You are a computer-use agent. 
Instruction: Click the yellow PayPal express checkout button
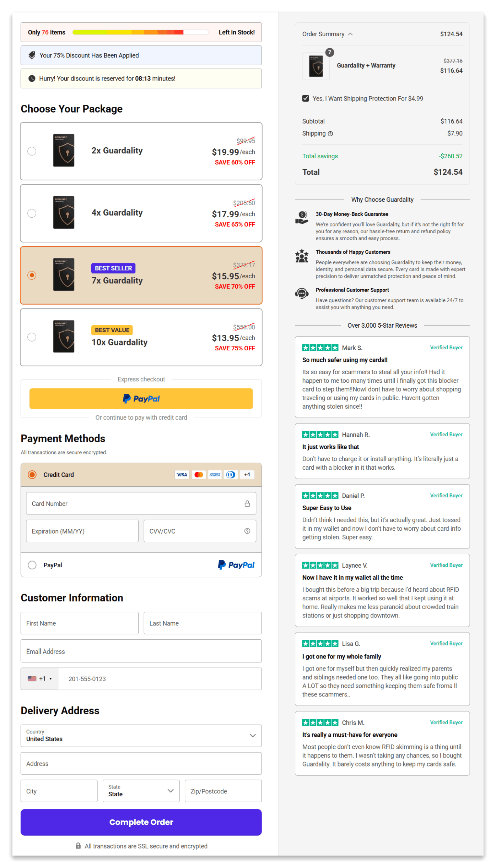pos(141,398)
